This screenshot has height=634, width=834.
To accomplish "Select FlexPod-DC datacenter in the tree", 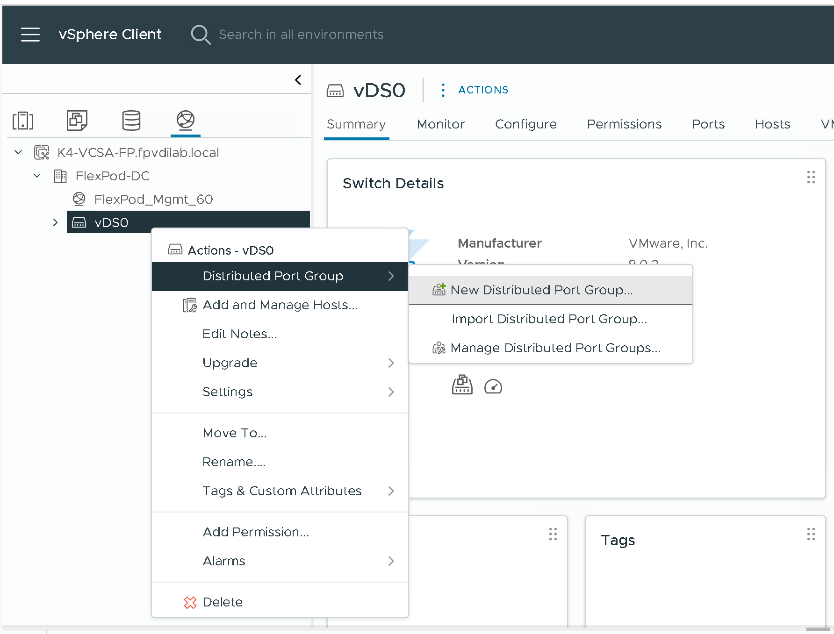I will coord(112,176).
